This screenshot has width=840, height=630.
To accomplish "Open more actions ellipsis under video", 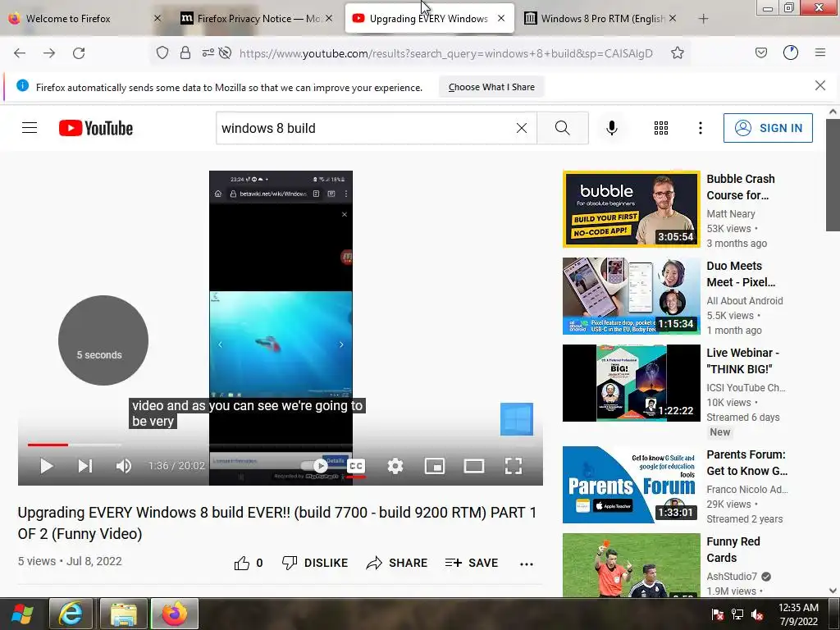I will pos(527,564).
